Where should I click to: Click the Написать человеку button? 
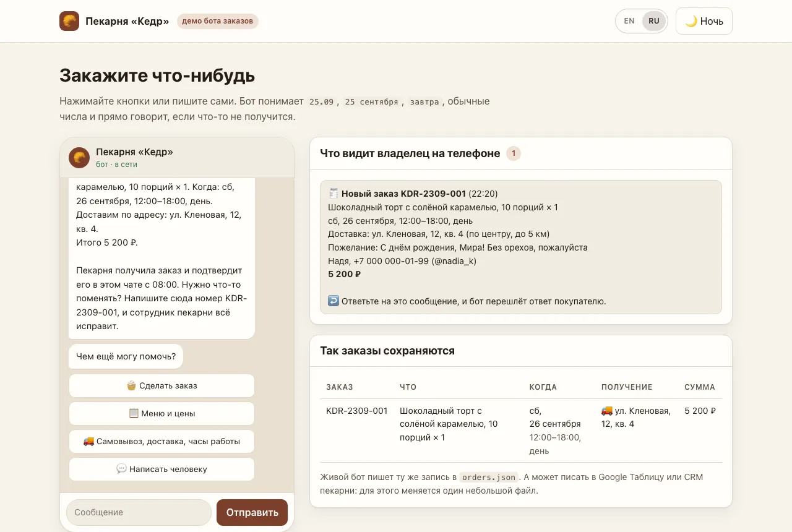(x=161, y=469)
